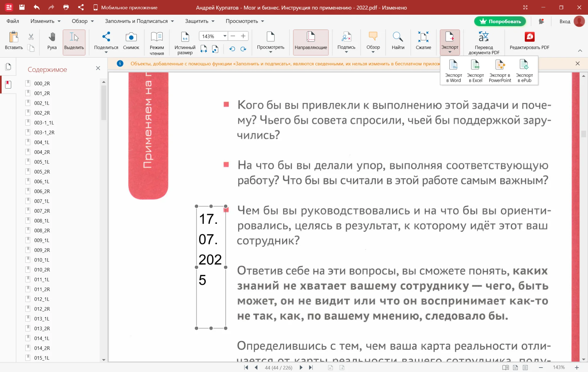Toggle the bookmarks sidebar panel icon
Screen dimensions: 588x372
point(8,85)
